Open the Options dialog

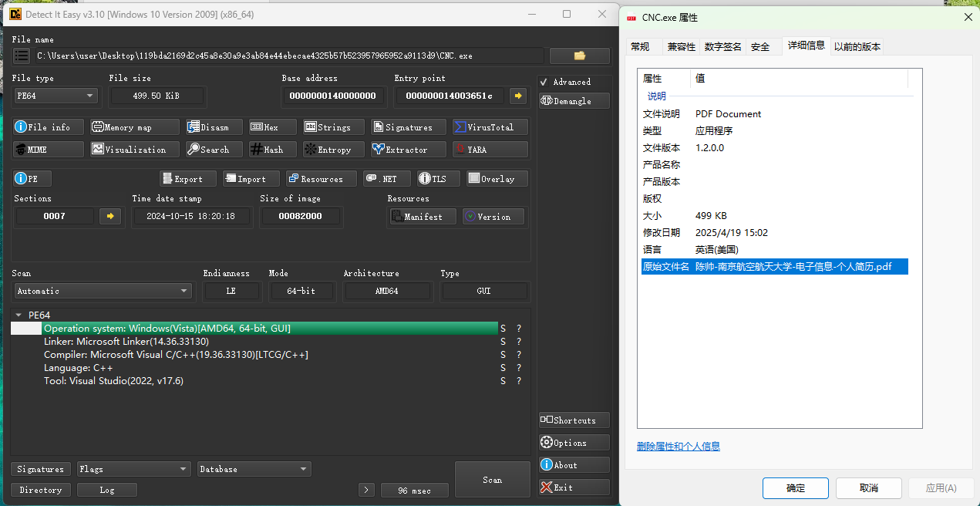[574, 443]
